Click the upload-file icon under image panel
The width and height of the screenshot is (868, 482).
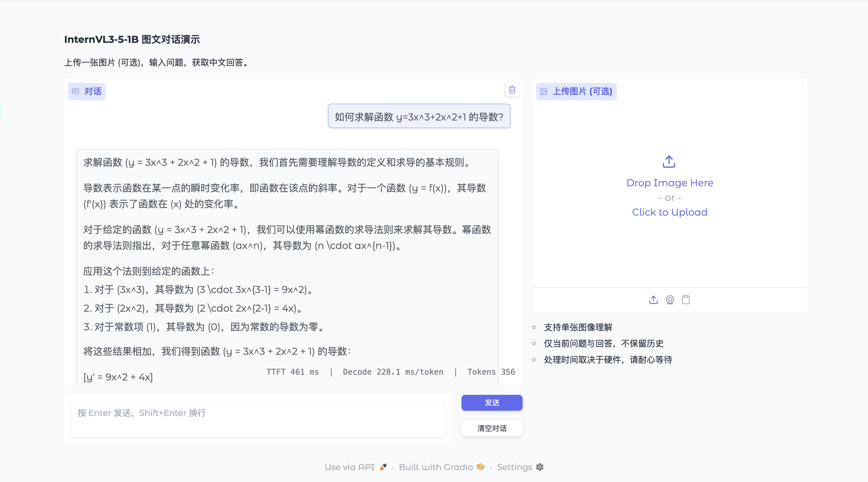[x=653, y=299]
